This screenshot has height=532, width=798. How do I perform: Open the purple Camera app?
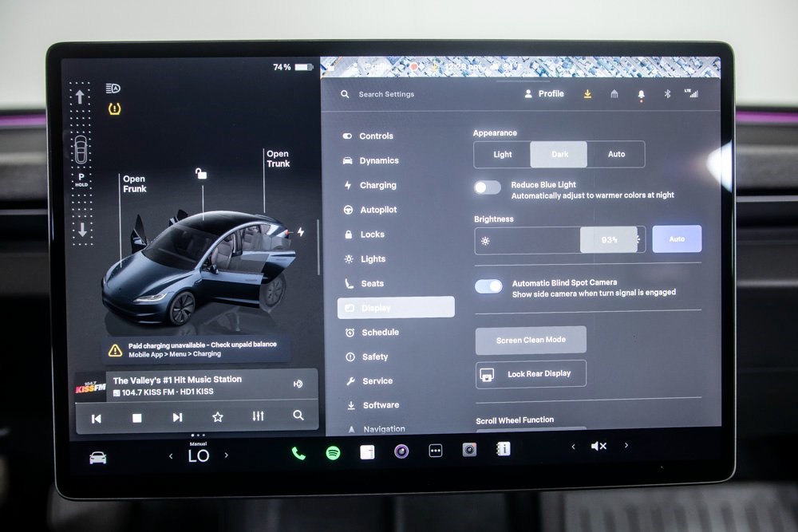coord(401,451)
